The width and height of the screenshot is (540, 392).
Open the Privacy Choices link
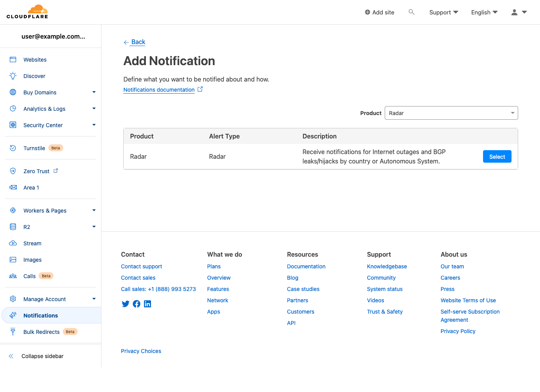[141, 351]
